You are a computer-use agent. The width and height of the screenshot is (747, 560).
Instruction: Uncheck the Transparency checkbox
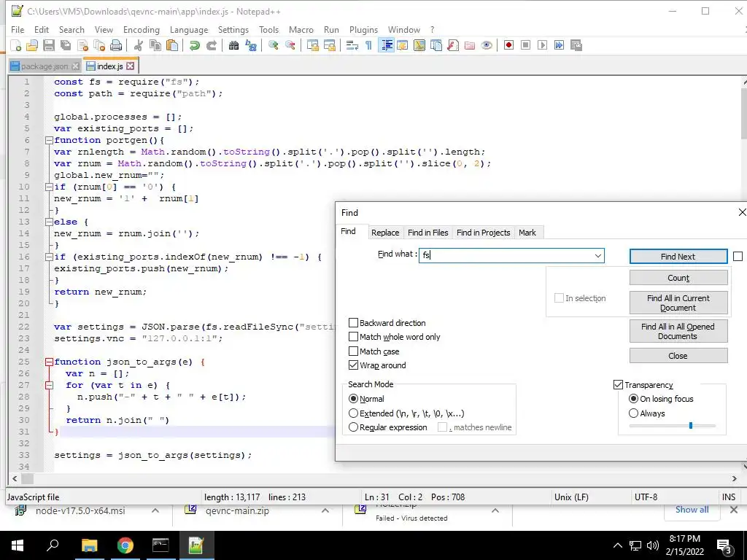(x=619, y=385)
